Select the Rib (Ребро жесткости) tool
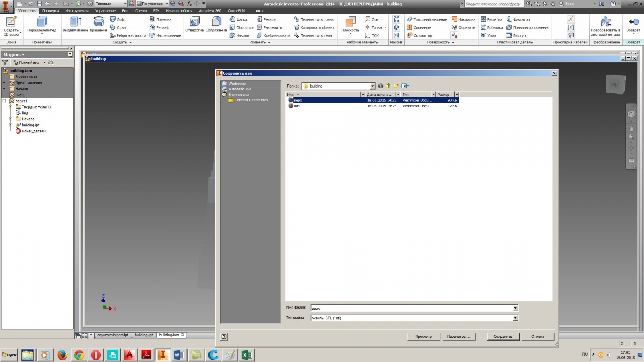Screen dimensions: 644x362 point(128,35)
